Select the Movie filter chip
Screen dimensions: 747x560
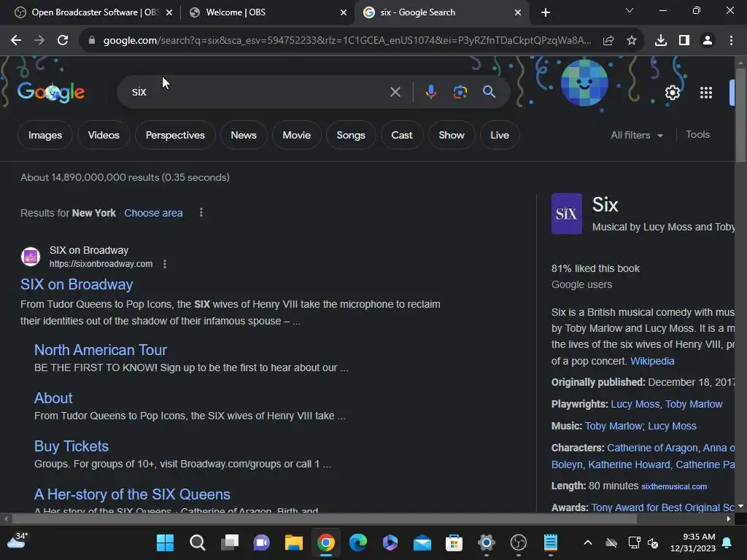pyautogui.click(x=296, y=135)
